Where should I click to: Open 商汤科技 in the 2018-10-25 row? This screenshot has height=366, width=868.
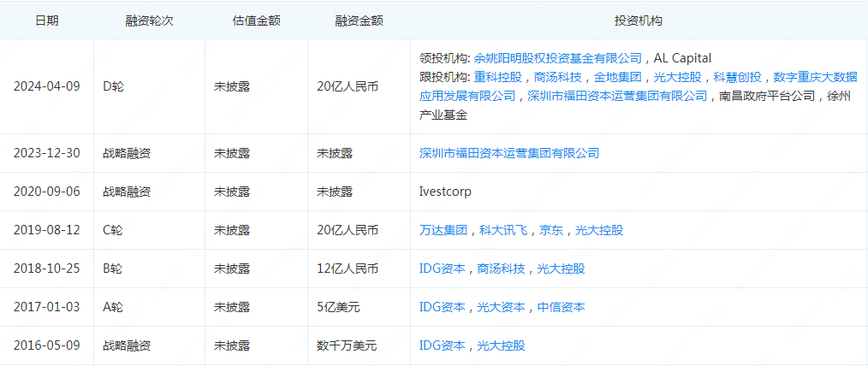click(x=501, y=269)
